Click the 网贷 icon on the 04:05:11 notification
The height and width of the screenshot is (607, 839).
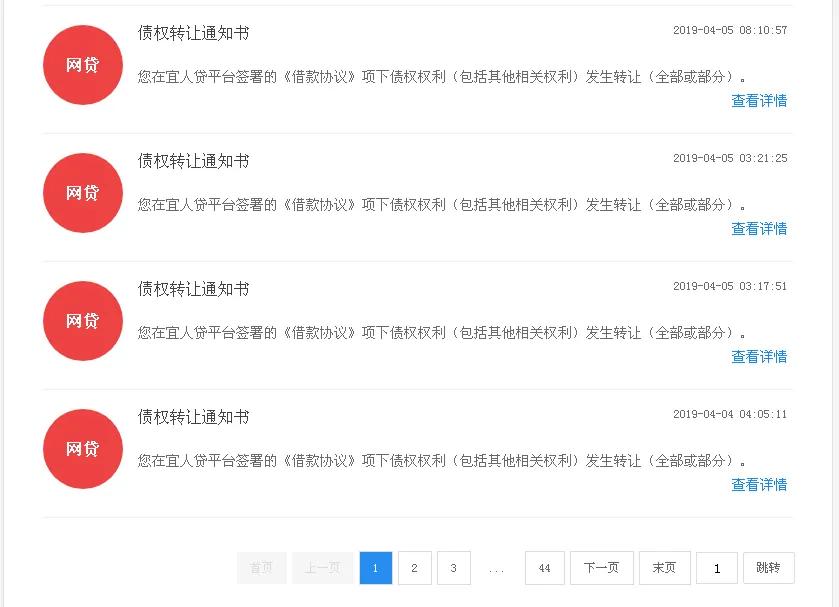coord(82,448)
